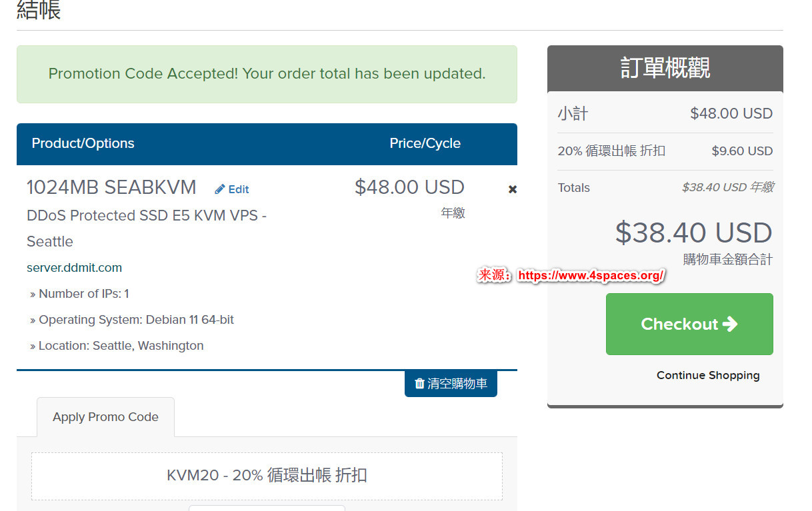Click the 1024MB SEABKVM product title

click(x=111, y=187)
